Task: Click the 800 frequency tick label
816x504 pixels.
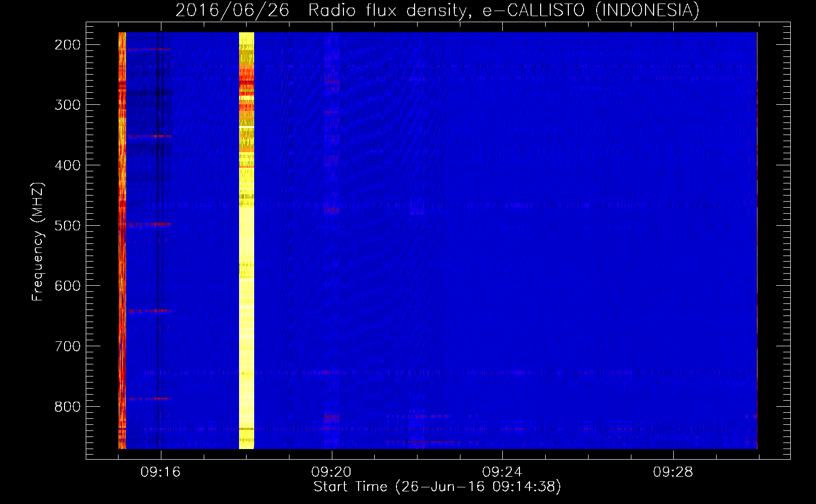Action: (68, 407)
